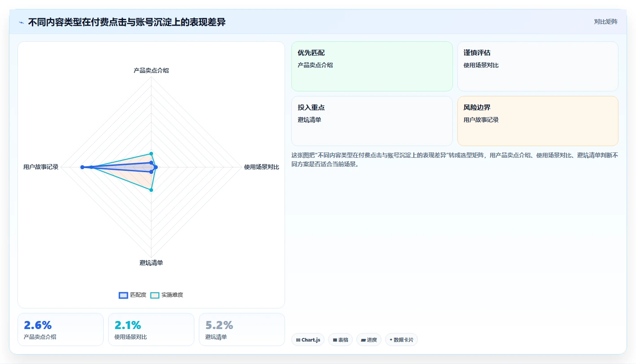This screenshot has height=364, width=636.
Task: Select the 风险边界 matrix card
Action: click(538, 121)
